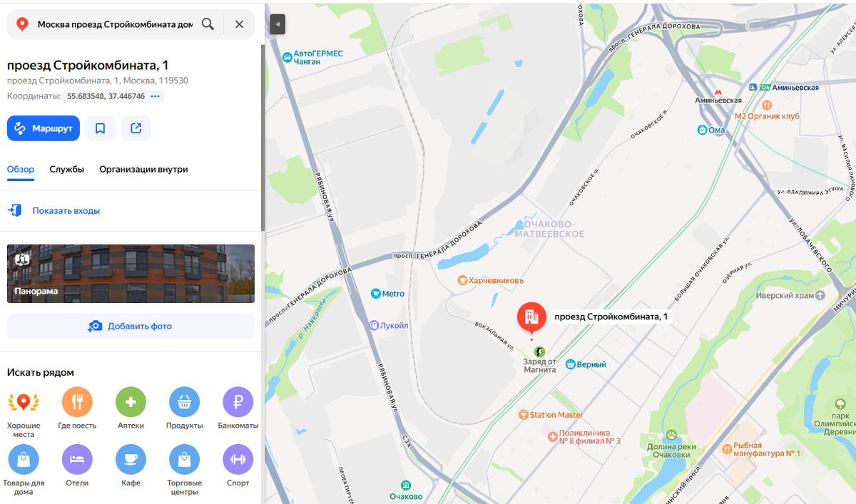Click Показать входы link
The height and width of the screenshot is (504, 856).
click(66, 211)
